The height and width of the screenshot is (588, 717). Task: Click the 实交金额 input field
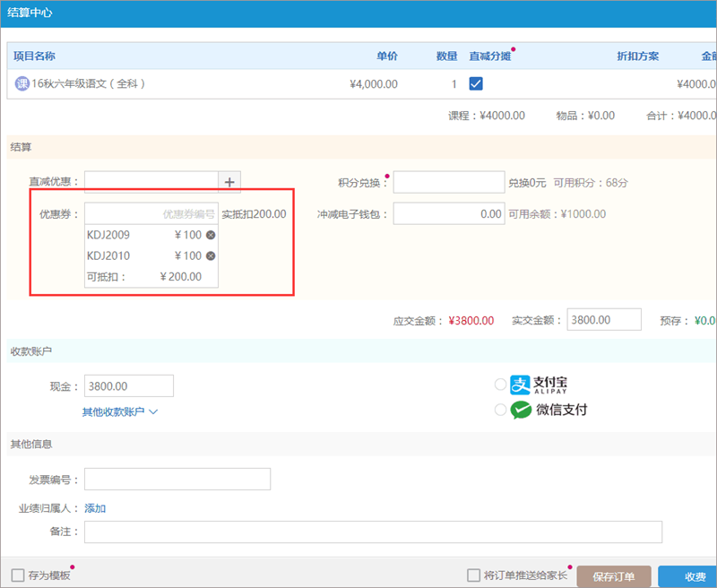[602, 320]
